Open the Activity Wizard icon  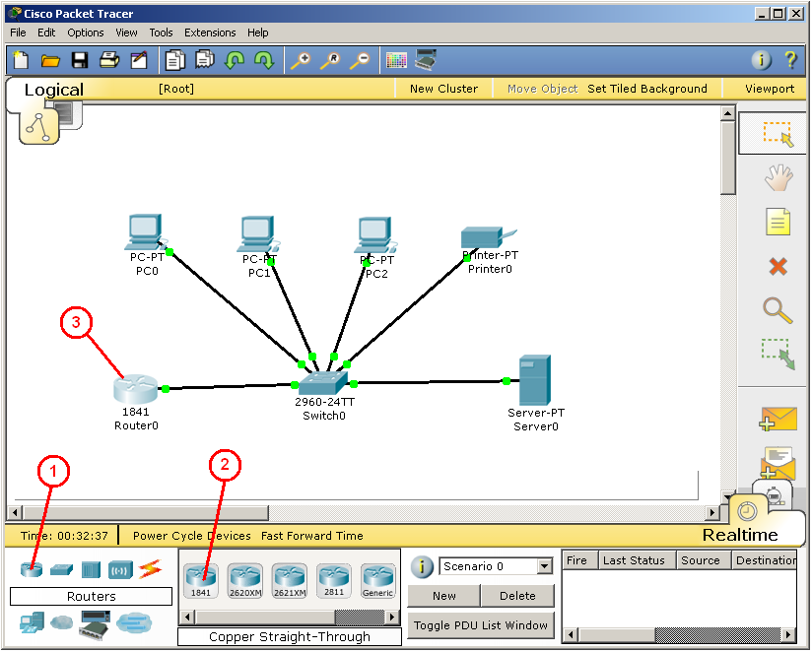(x=139, y=60)
